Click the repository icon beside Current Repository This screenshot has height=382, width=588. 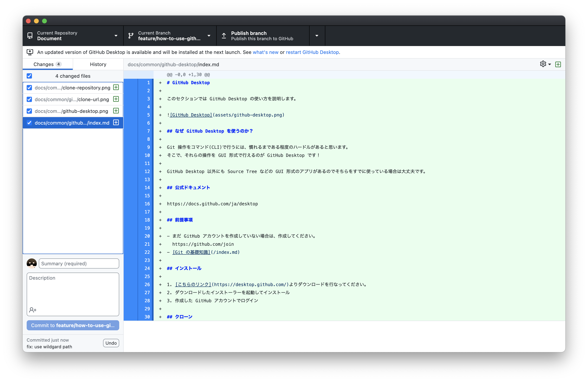(30, 36)
